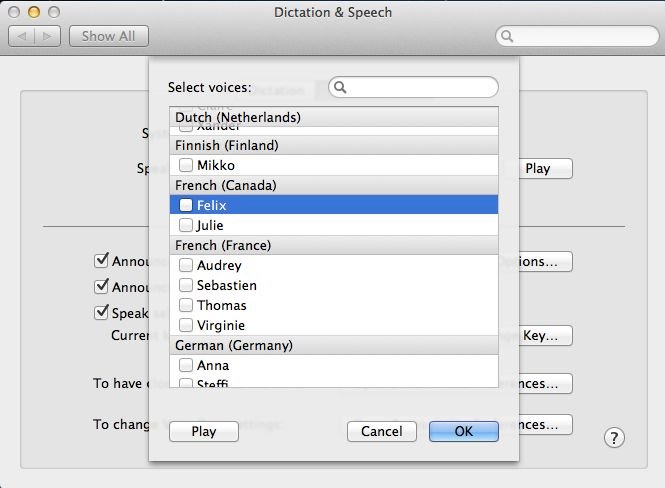The height and width of the screenshot is (488, 665).
Task: Click the forward navigation arrow
Action: pyautogui.click(x=48, y=36)
